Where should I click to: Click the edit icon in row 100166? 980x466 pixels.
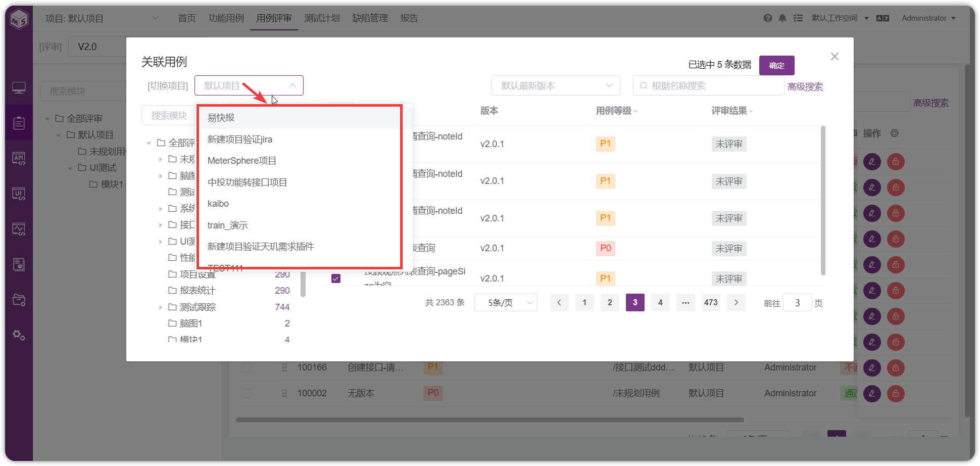click(872, 368)
